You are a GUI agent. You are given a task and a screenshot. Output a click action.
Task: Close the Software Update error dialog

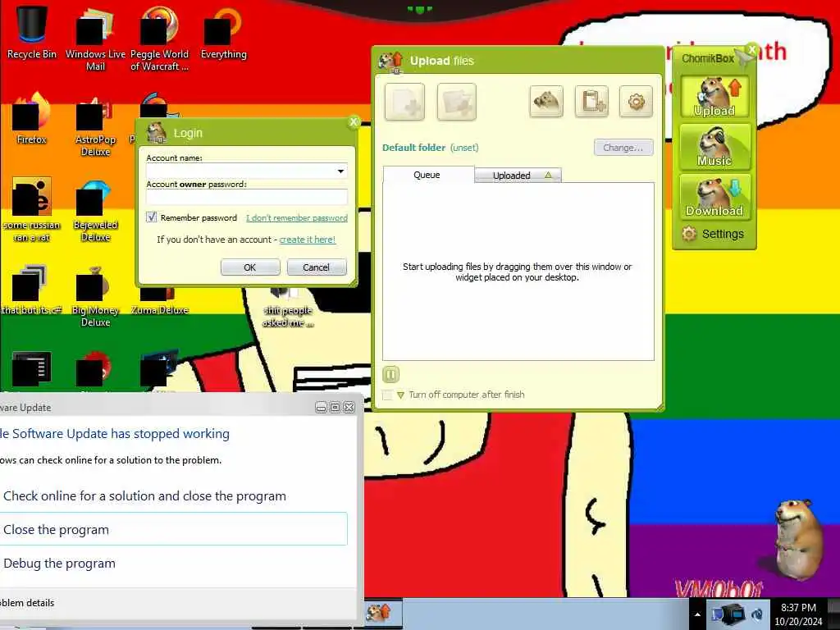(x=349, y=408)
